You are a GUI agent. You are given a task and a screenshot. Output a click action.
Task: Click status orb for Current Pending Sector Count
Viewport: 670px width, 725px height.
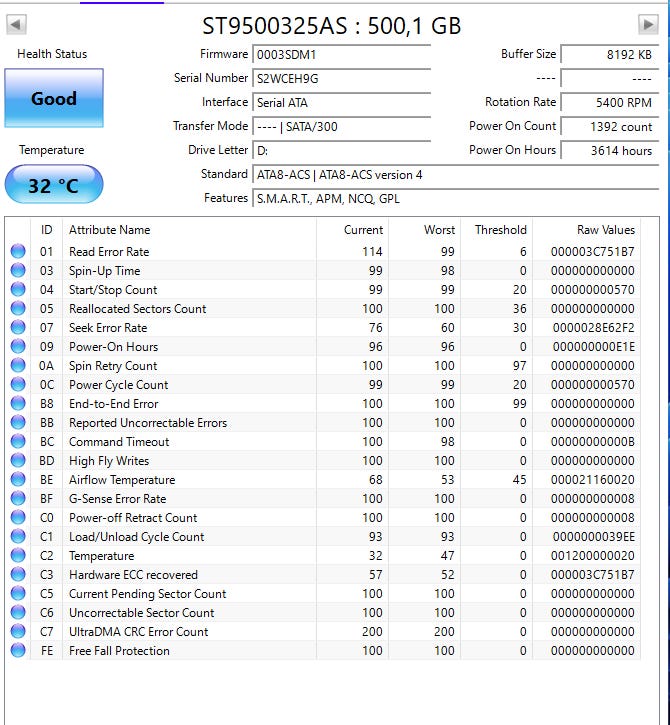click(18, 593)
